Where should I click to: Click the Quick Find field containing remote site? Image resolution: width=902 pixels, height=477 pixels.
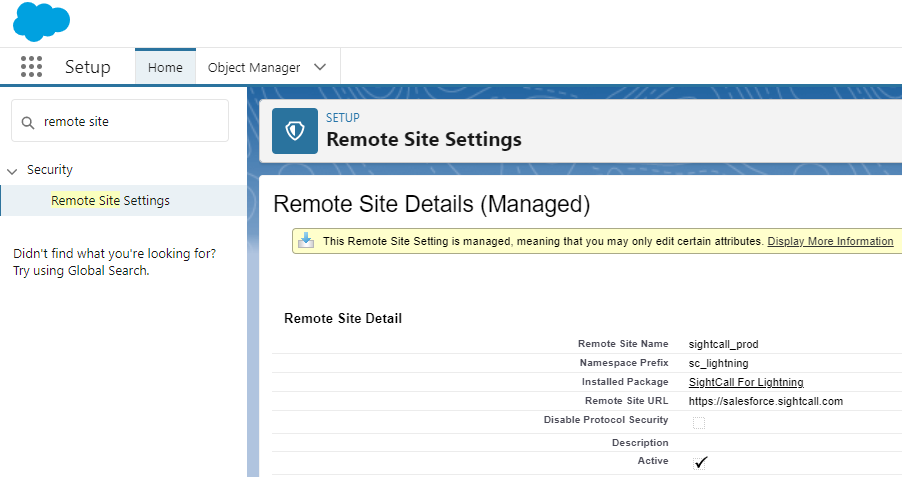(120, 121)
